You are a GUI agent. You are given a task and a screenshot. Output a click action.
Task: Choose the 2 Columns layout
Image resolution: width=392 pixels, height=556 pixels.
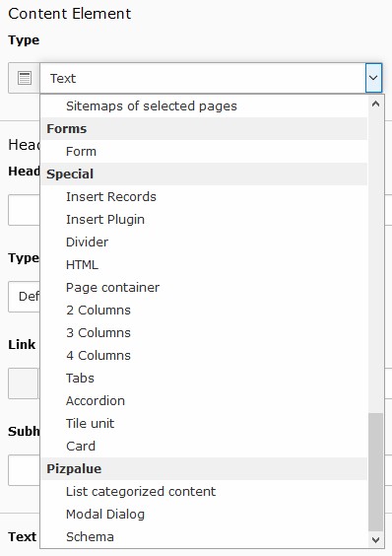[204, 311]
